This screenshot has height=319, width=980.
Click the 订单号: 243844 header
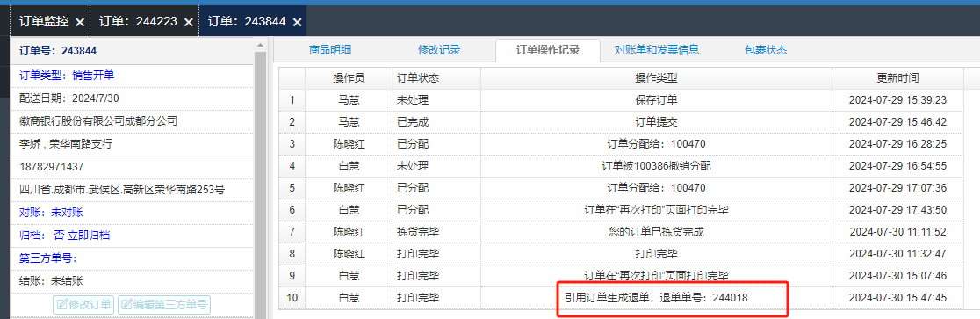pyautogui.click(x=58, y=51)
